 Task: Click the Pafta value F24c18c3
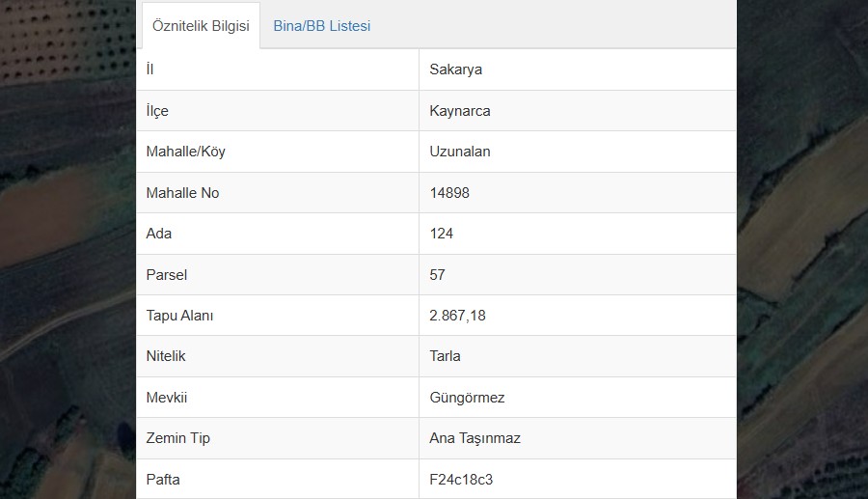[x=461, y=480]
